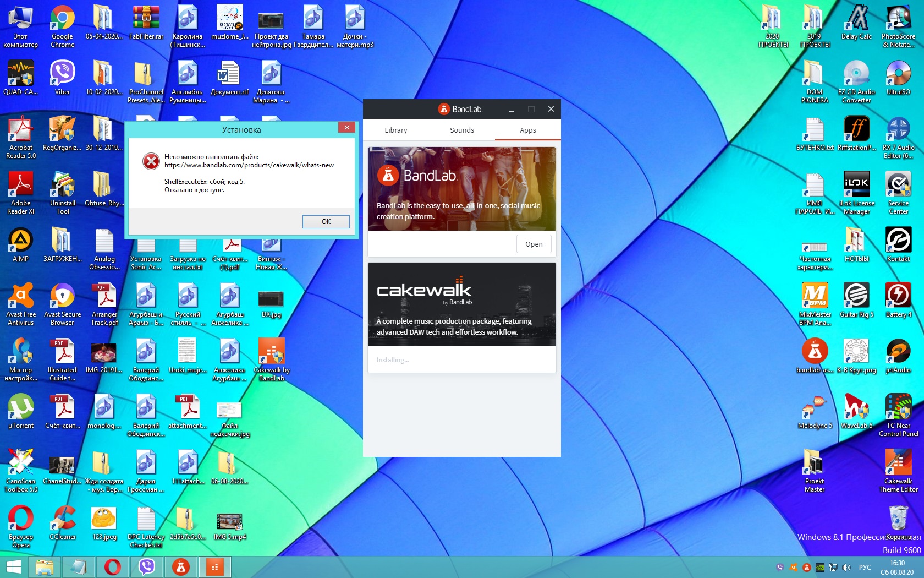Viewport: 924px width, 578px height.
Task: Select the PhotoScore & Notate icon
Action: (899, 26)
